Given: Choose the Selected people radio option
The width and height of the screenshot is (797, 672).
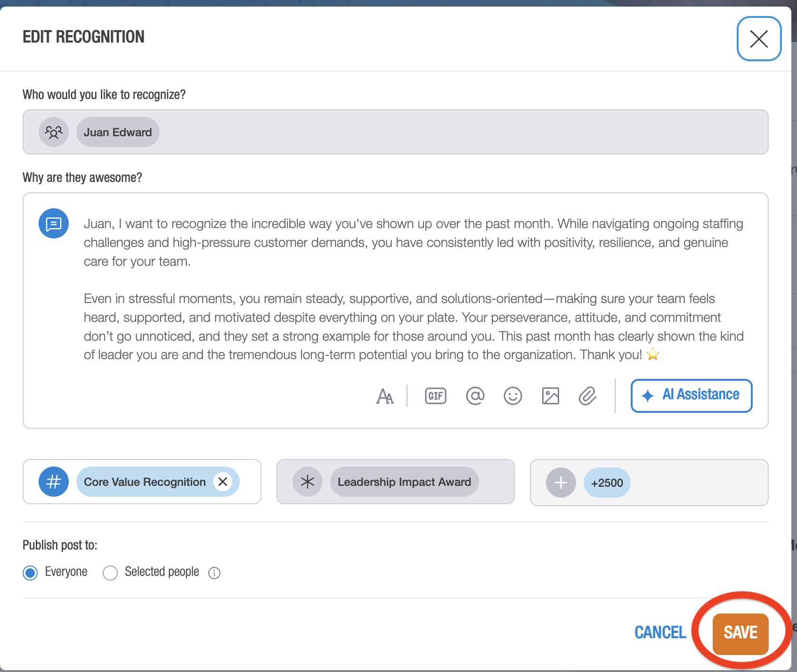Looking at the screenshot, I should (x=110, y=573).
